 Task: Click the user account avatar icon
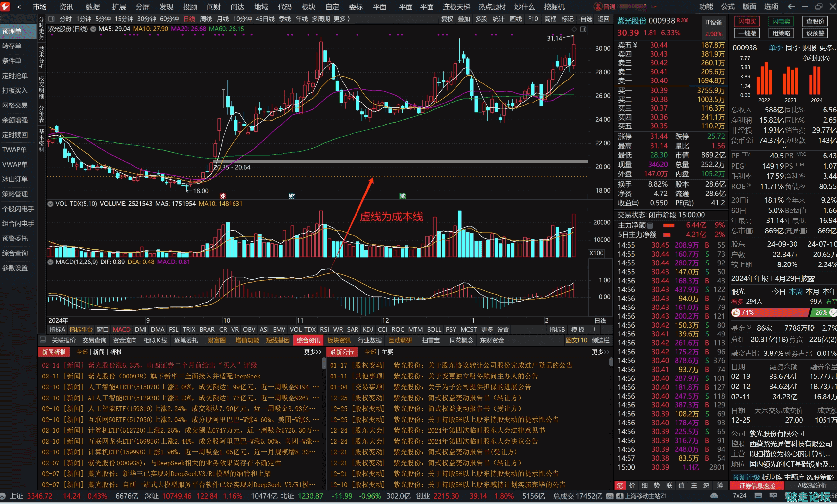[598, 7]
